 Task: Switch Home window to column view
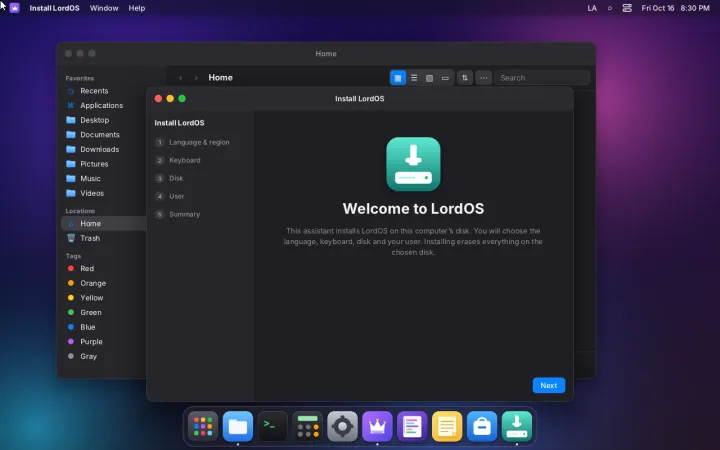click(429, 78)
